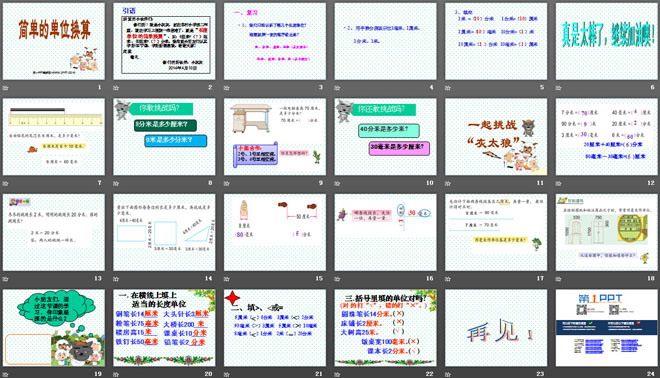This screenshot has width=660, height=378.
Task: Open slide 21 '填>、<或=' thumbnail
Action: pyautogui.click(x=275, y=328)
